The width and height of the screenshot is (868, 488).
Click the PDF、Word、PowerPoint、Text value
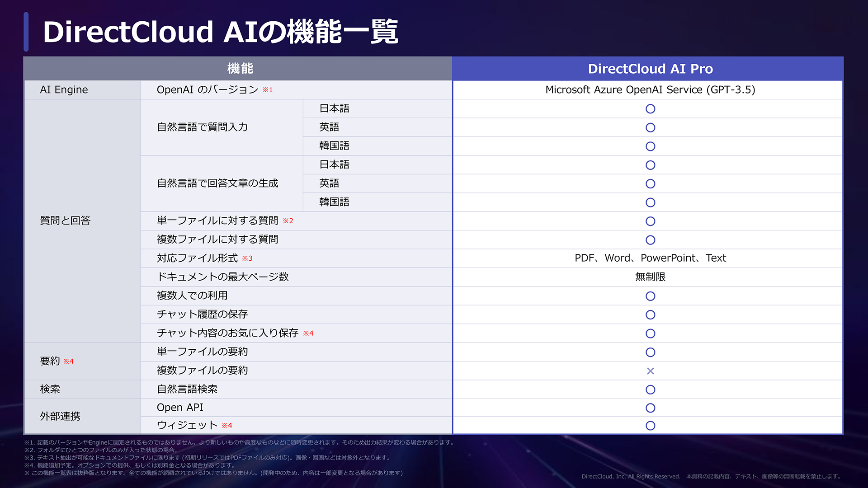click(650, 258)
